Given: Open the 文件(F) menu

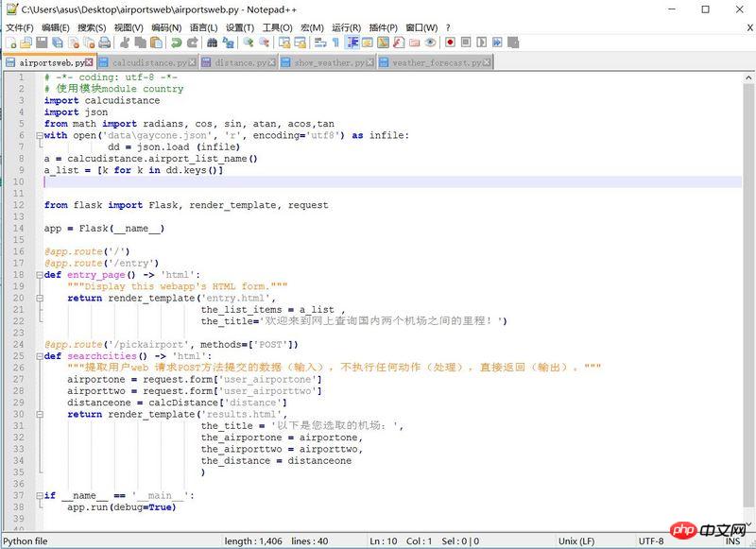Looking at the screenshot, I should (x=19, y=27).
